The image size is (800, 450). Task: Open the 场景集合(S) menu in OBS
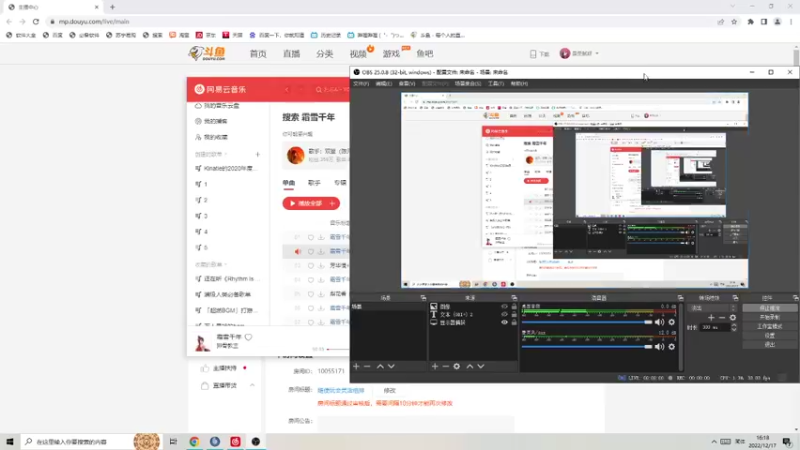click(468, 83)
